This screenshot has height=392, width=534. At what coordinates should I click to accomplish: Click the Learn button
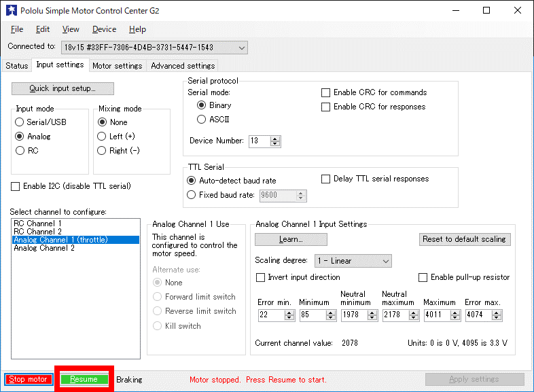(x=291, y=239)
